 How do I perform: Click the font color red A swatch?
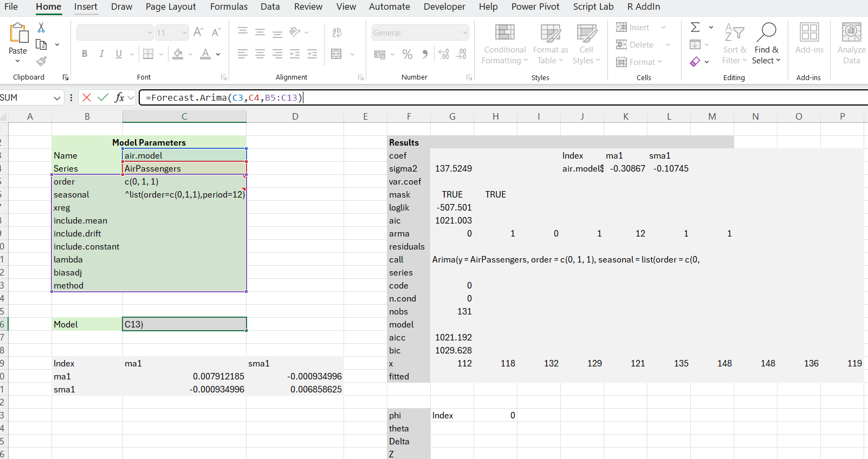tap(205, 54)
